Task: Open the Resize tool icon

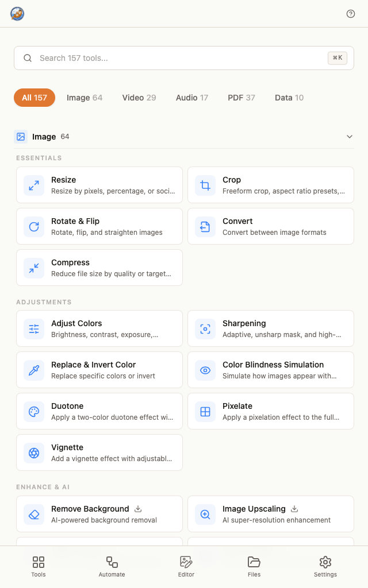Action: 34,185
